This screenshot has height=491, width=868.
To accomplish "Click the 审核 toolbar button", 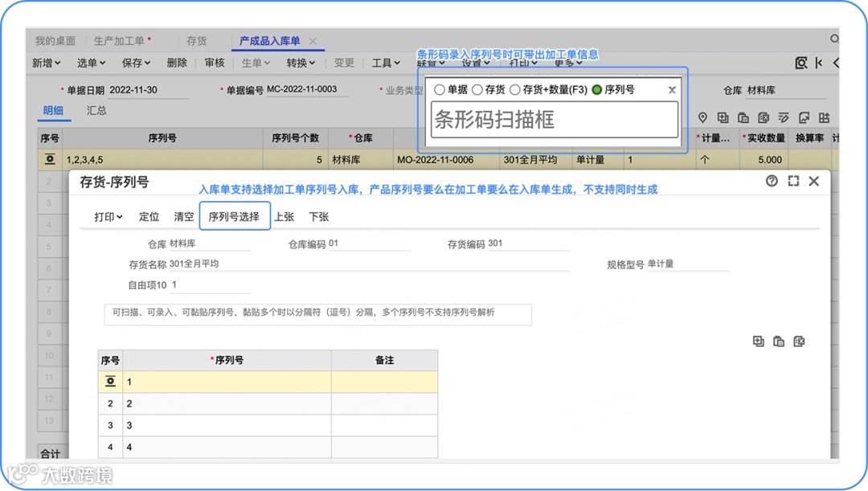I will 215,63.
